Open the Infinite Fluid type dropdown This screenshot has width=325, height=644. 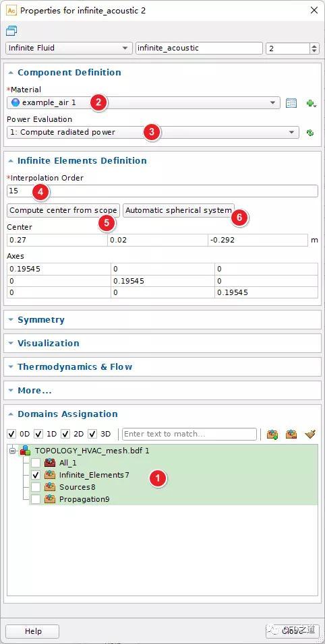click(x=69, y=48)
